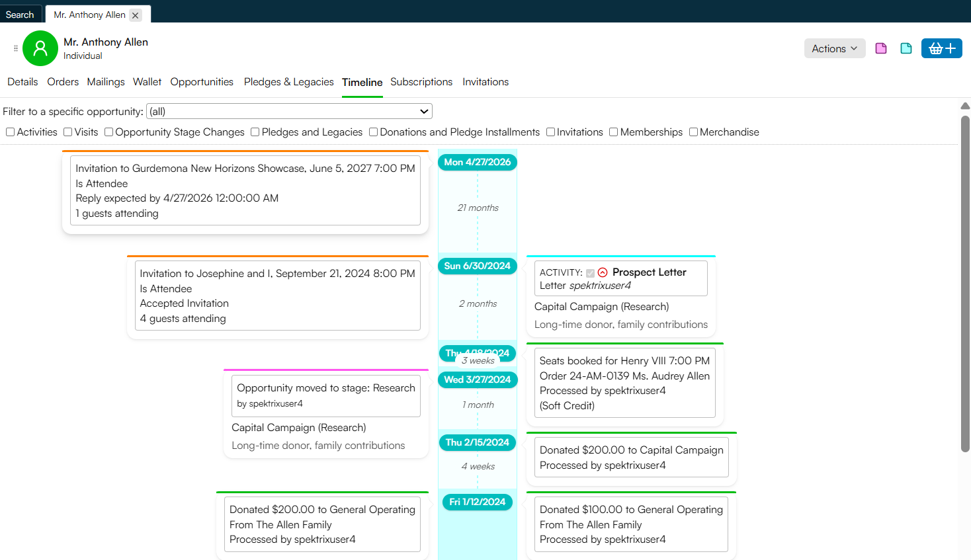Check Opportunity Stage Changes filter
Viewport: 971px width, 560px height.
(x=109, y=132)
